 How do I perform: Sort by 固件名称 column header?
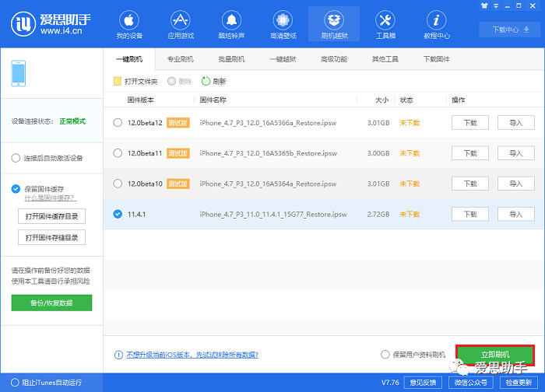[213, 100]
